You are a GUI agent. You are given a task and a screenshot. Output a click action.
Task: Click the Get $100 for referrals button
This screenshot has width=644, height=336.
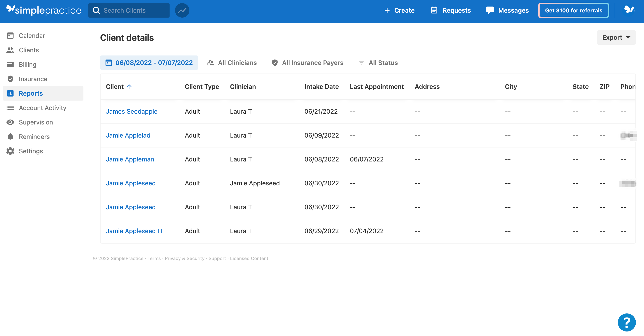pyautogui.click(x=573, y=10)
